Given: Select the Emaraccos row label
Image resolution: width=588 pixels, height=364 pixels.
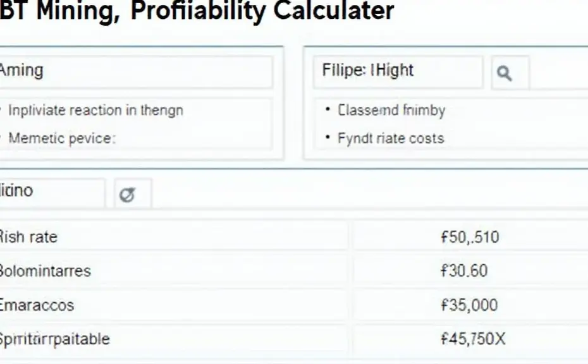Looking at the screenshot, I should click(37, 305).
